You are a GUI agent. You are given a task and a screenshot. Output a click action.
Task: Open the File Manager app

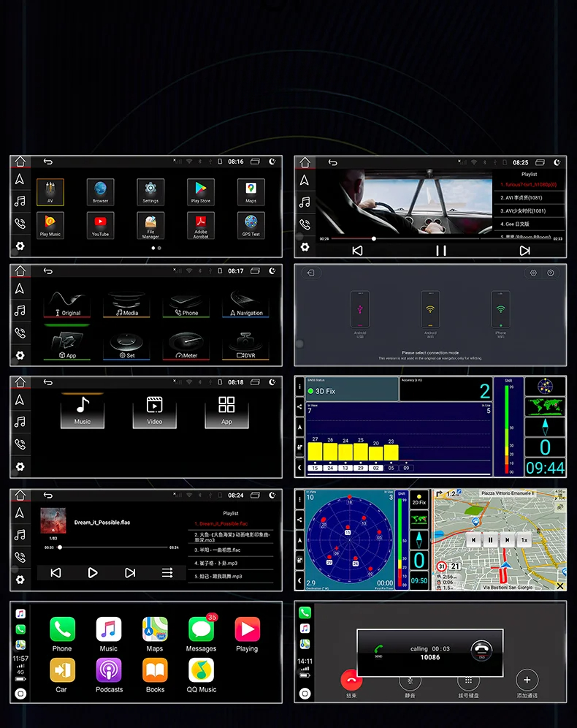[x=150, y=225]
